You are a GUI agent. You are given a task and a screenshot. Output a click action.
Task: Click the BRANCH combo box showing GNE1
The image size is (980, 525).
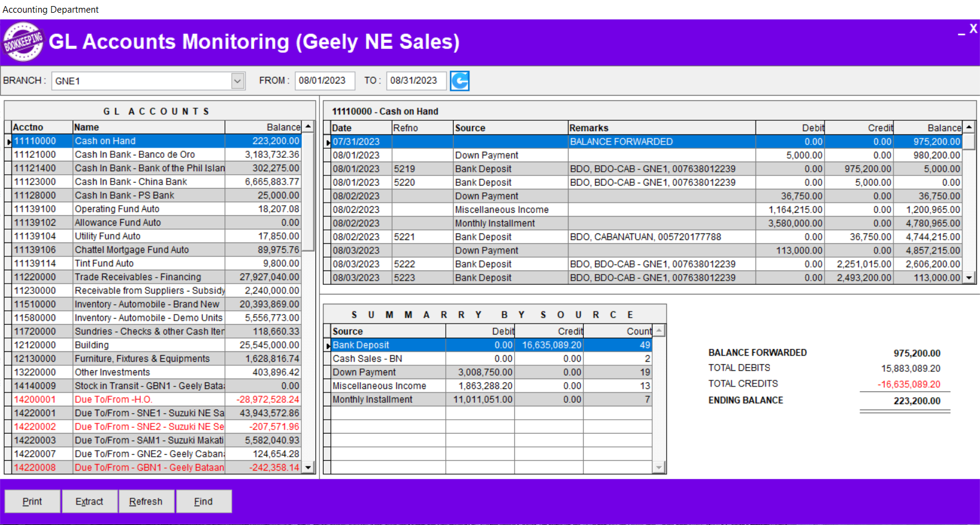click(148, 80)
